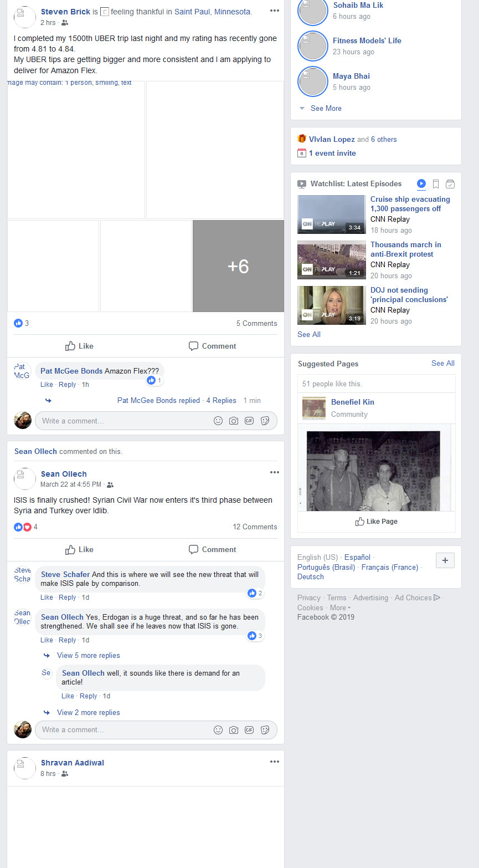Show the like count on Pat McGee Bonds' comment

coord(154,380)
